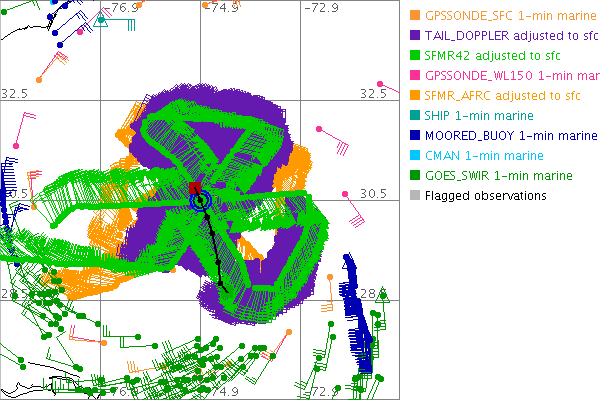
Task: Click the light blue CMAN legend swatch
Action: click(415, 156)
